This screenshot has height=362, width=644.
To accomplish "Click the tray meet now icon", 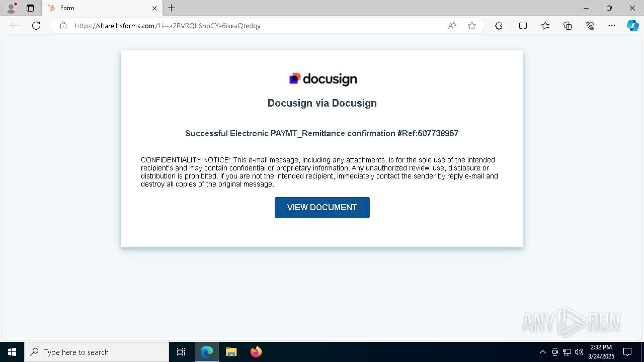I will pos(555,352).
